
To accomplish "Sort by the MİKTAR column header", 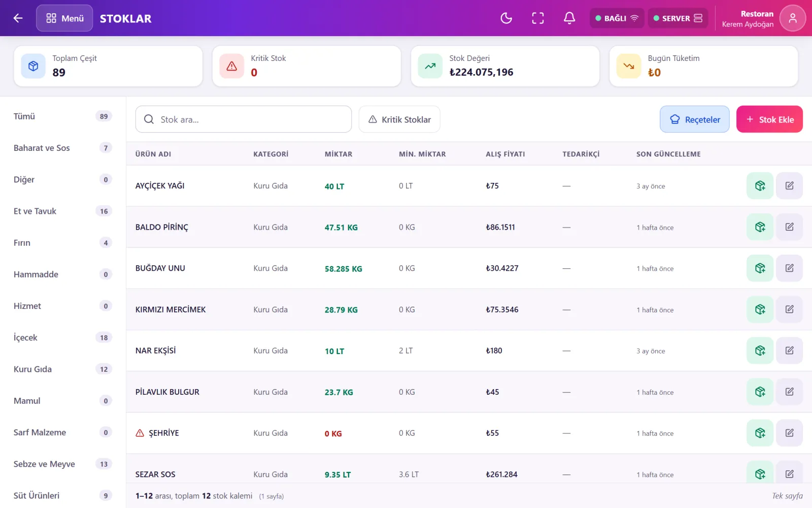I will pos(339,154).
